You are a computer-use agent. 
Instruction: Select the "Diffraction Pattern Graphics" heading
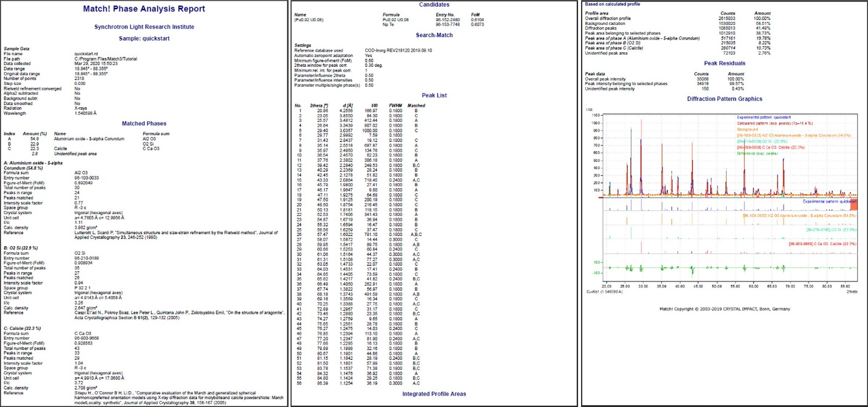coord(725,99)
